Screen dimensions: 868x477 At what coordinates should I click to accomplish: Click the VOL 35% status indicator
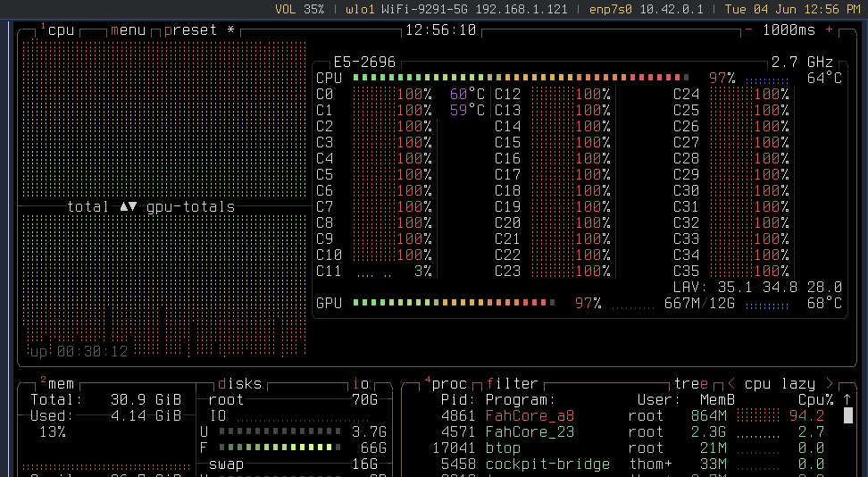(299, 9)
